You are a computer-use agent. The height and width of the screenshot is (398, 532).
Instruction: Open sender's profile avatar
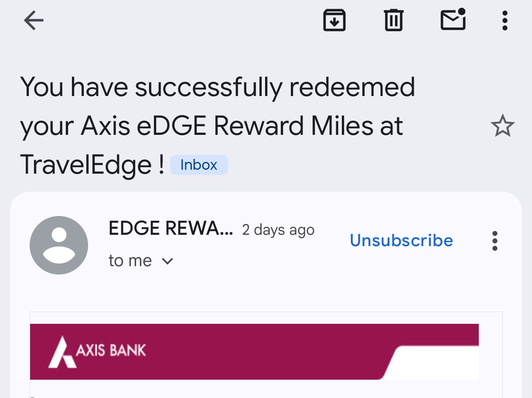(59, 245)
